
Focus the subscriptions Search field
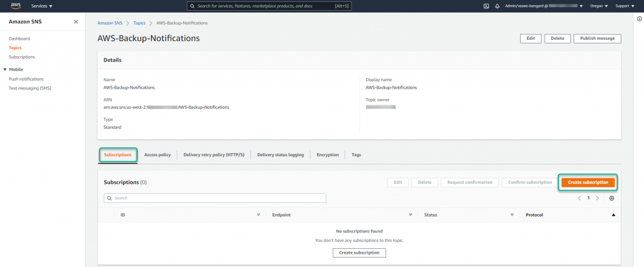215,198
